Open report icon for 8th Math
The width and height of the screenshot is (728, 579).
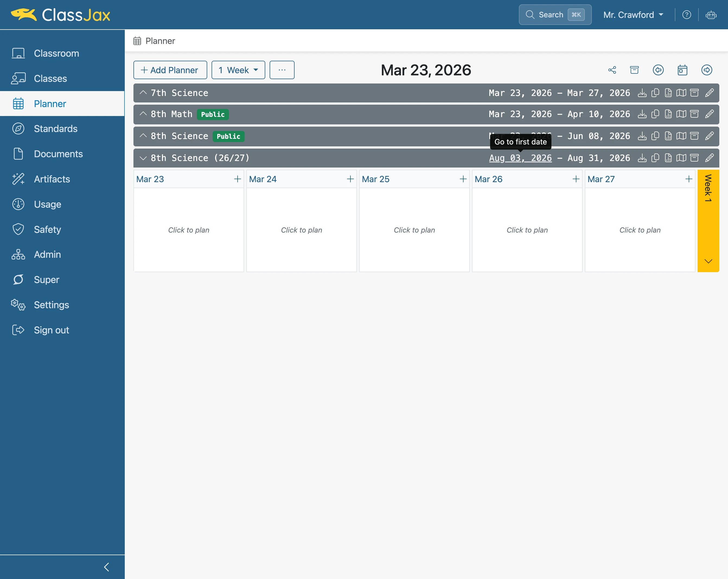[668, 114]
